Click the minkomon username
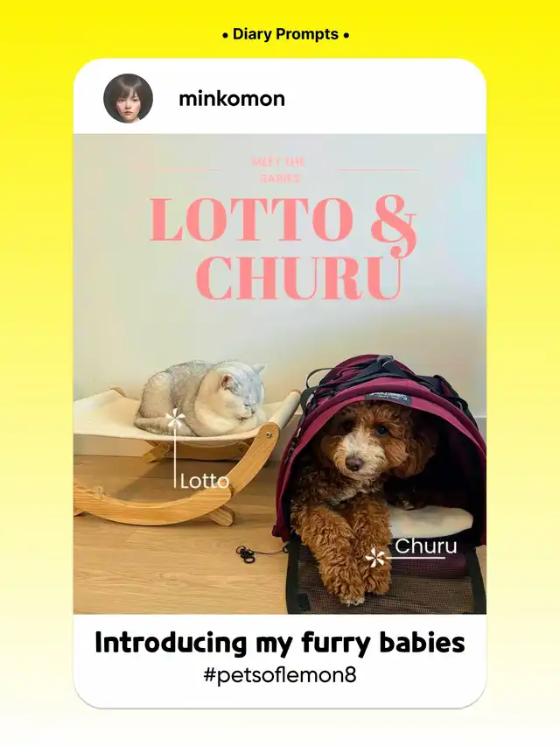This screenshot has height=747, width=560. click(232, 99)
